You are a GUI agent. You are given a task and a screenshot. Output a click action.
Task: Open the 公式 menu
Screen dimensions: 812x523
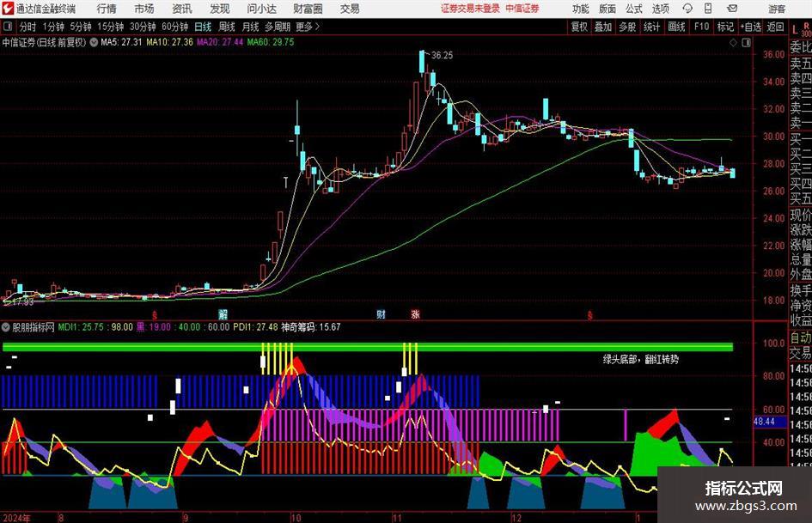[x=634, y=9]
